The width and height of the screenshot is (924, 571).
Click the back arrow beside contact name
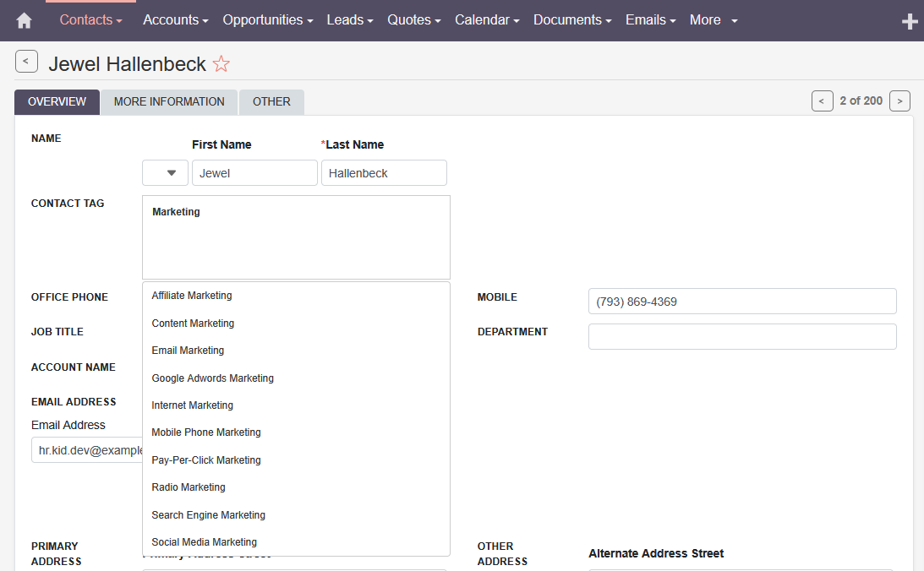pyautogui.click(x=26, y=61)
